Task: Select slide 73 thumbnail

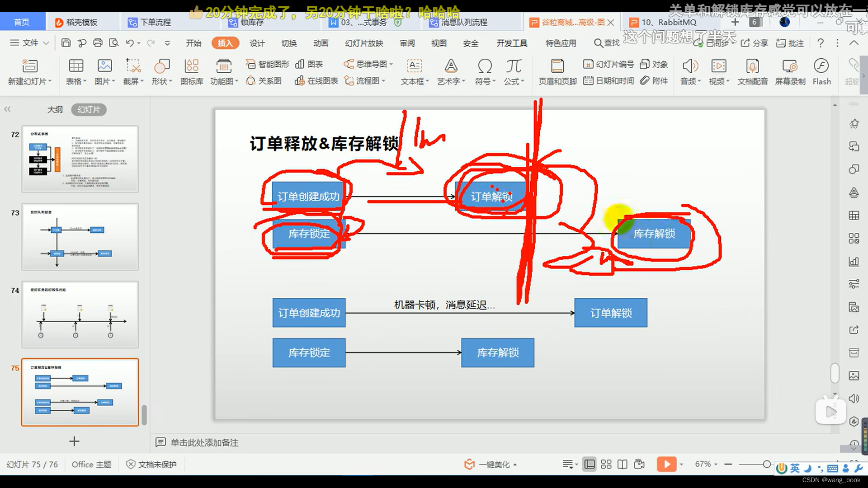Action: 80,237
